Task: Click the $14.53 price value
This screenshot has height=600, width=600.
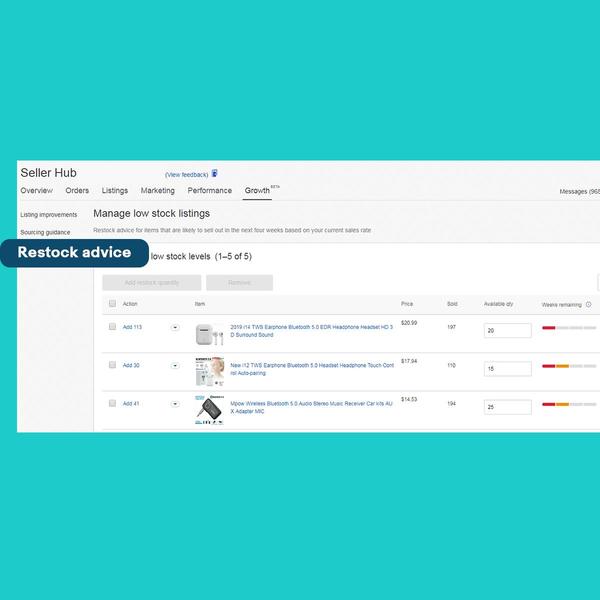Action: (x=409, y=399)
